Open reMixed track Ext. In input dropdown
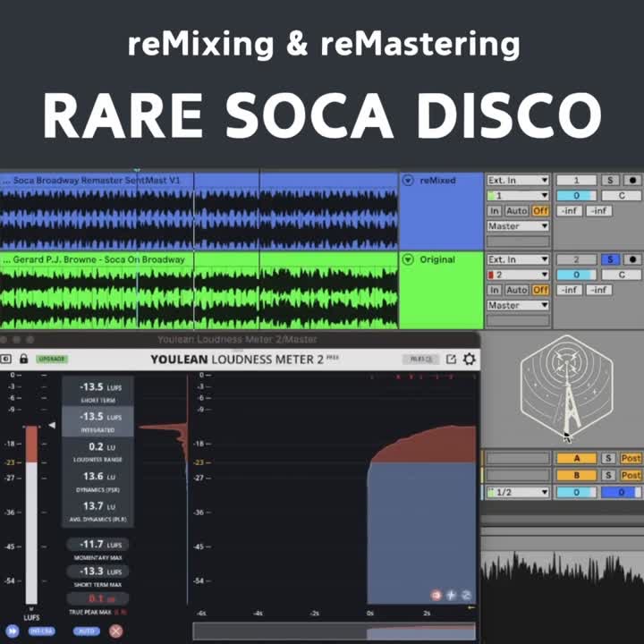Screen dimensions: 644x644 518,181
